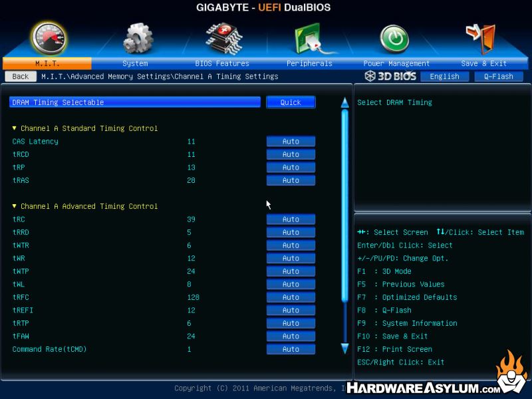This screenshot has height=399, width=532.
Task: Select the Save & Exit door icon
Action: (x=481, y=39)
